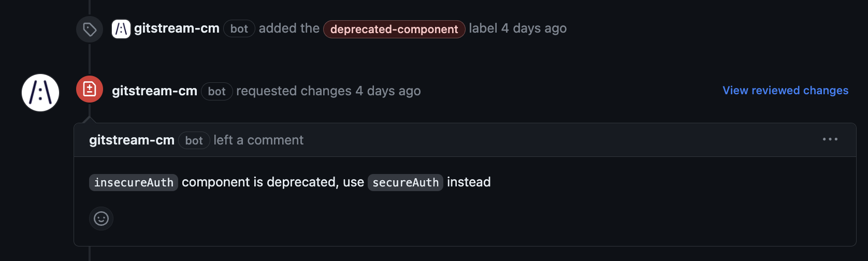
Task: Click the bot badge in comment header
Action: 194,140
